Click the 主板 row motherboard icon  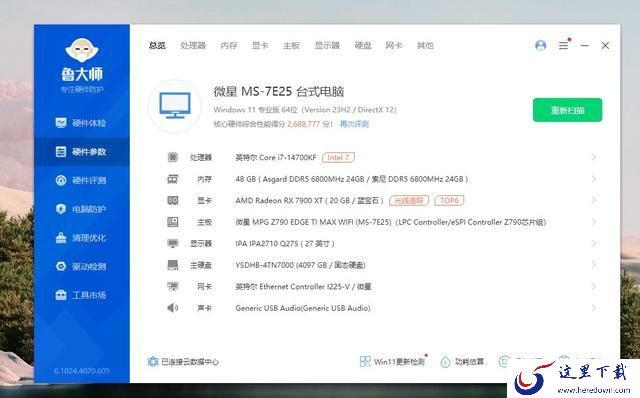[173, 222]
